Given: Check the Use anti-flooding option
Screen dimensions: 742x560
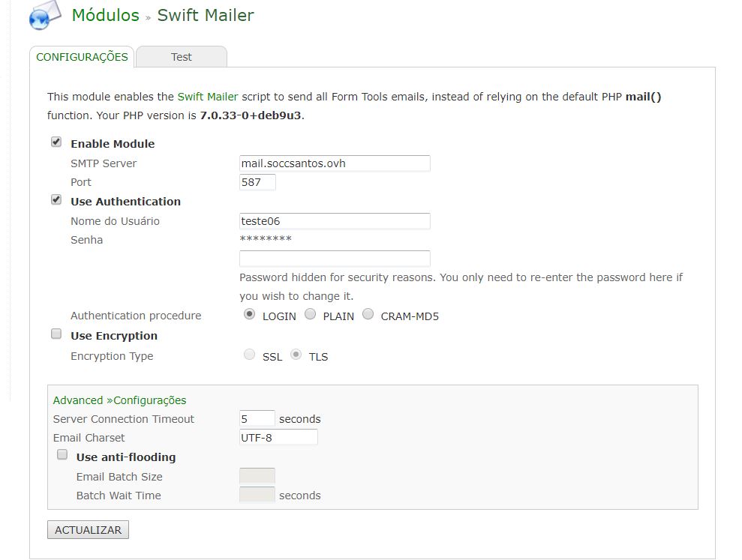Looking at the screenshot, I should click(x=63, y=454).
